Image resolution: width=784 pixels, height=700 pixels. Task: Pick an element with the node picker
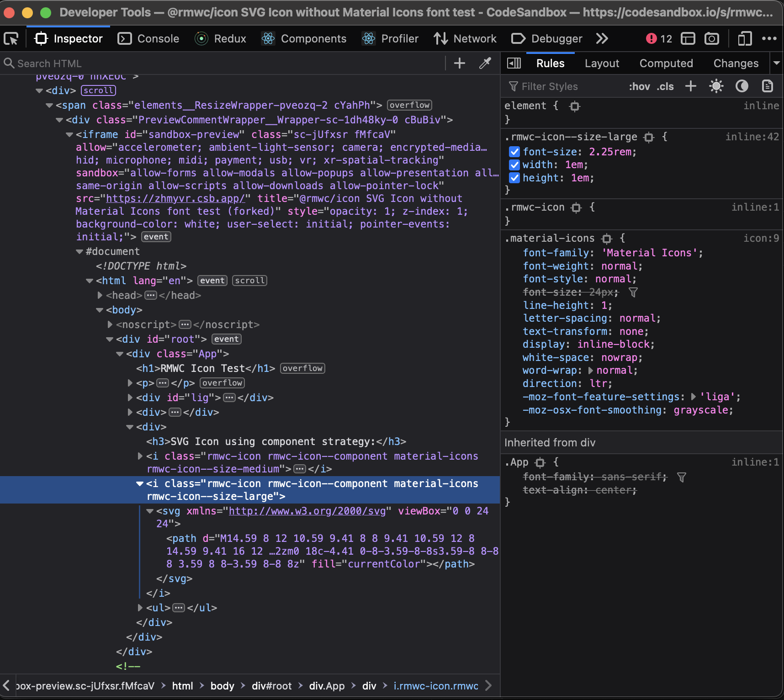pos(11,38)
